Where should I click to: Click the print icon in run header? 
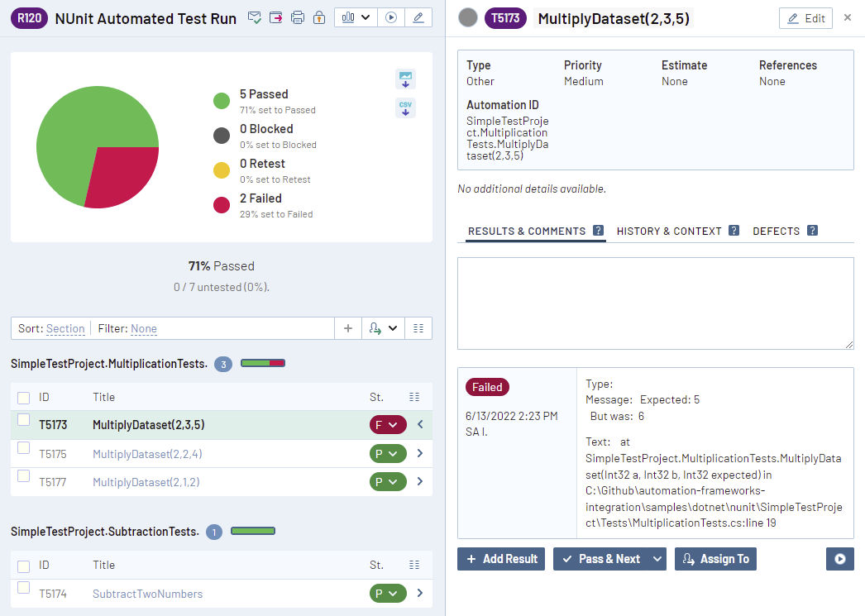pyautogui.click(x=298, y=18)
